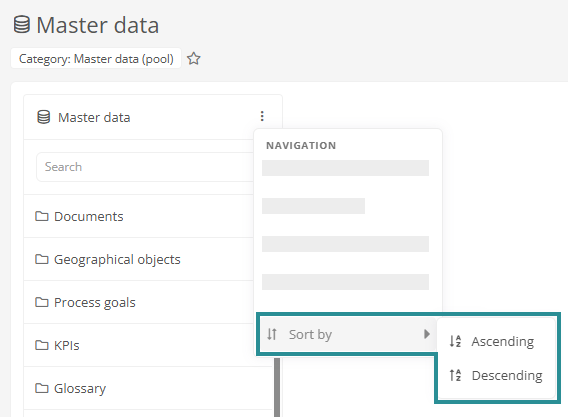Screen dimensions: 568x417
Task: Click the Geographical objects folder icon
Action: pos(42,259)
